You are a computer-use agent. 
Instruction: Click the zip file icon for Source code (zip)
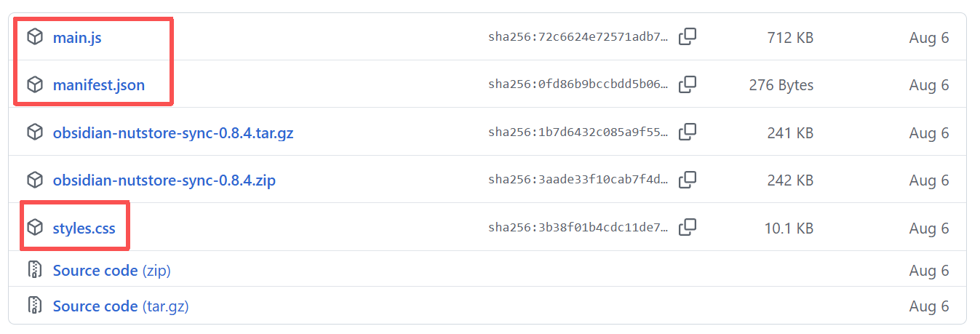tap(34, 270)
